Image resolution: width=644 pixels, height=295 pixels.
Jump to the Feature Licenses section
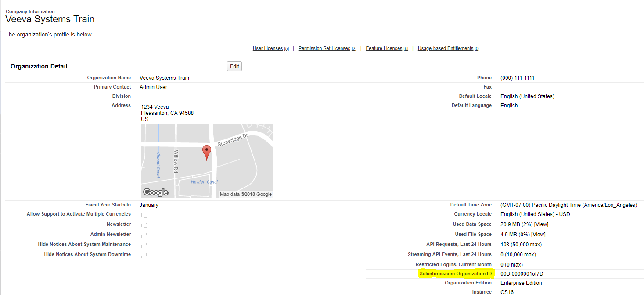click(384, 49)
